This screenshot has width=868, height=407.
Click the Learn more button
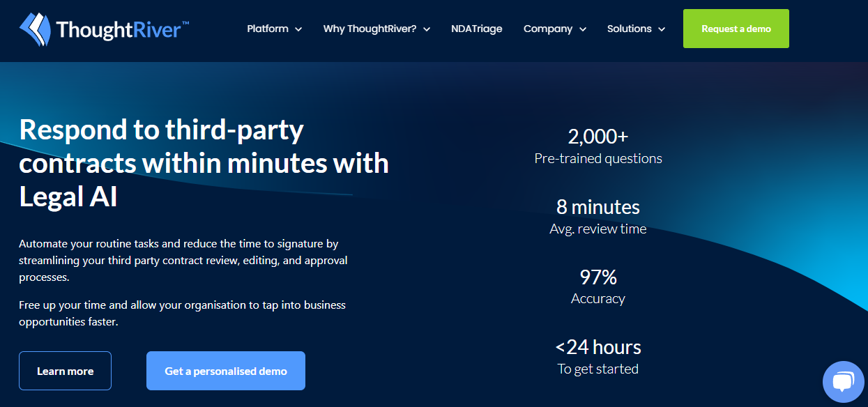click(x=65, y=371)
